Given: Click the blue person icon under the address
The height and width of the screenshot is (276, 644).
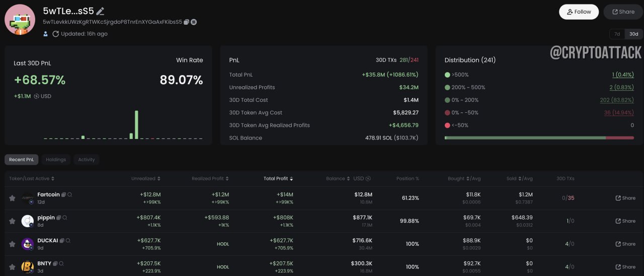Looking at the screenshot, I should [x=45, y=34].
